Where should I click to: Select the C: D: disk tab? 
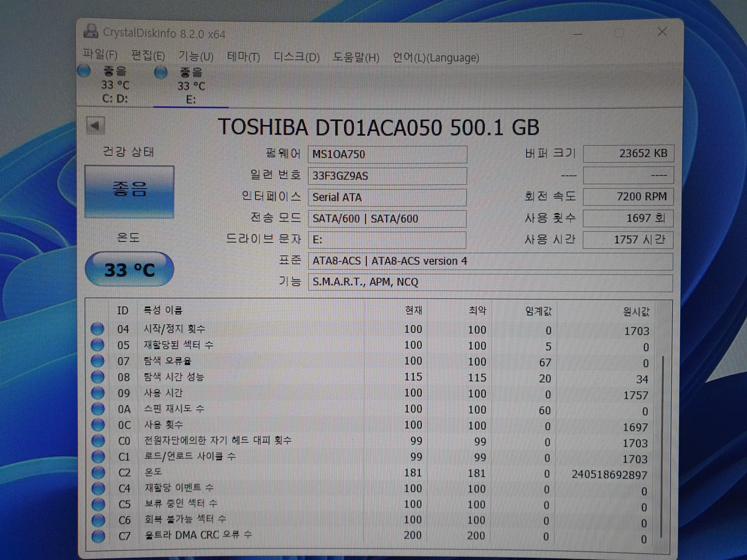pos(115,85)
